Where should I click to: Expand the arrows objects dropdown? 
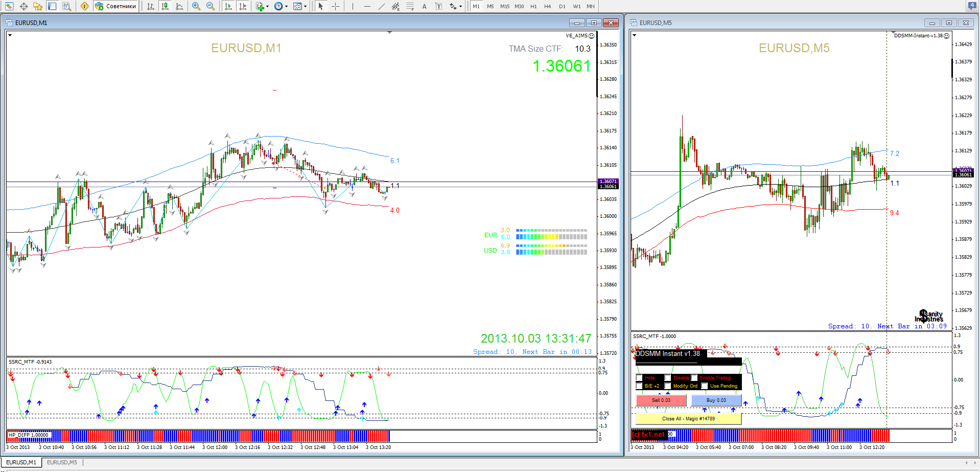(461, 6)
